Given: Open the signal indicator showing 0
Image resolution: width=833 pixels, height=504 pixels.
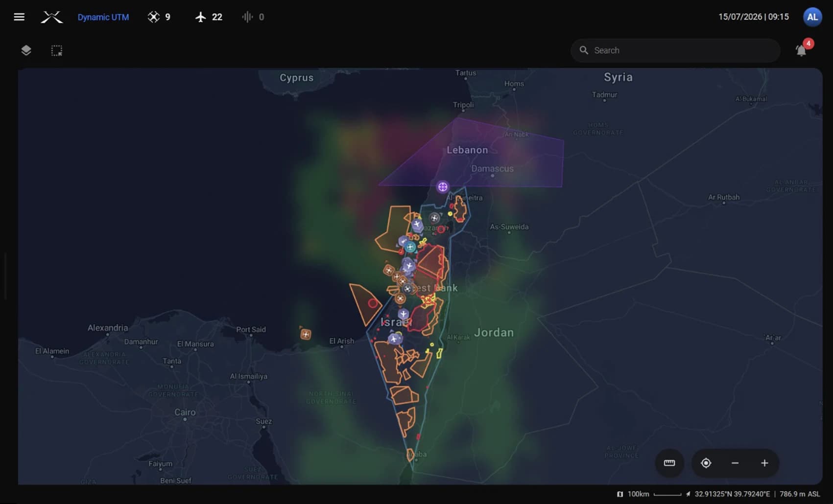Looking at the screenshot, I should (x=253, y=17).
